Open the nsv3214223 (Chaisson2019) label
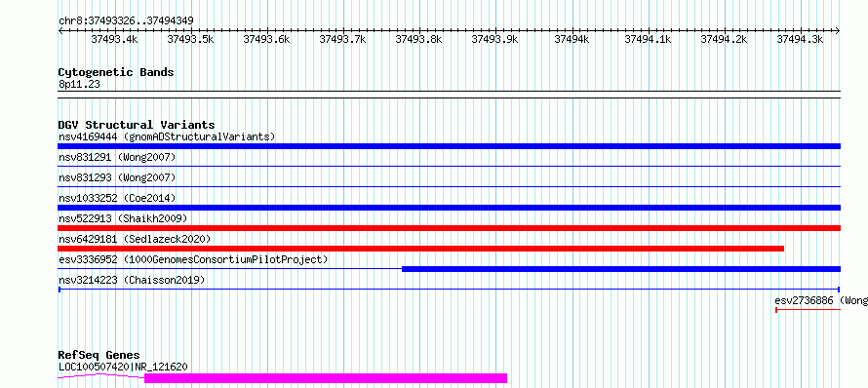 [132, 280]
